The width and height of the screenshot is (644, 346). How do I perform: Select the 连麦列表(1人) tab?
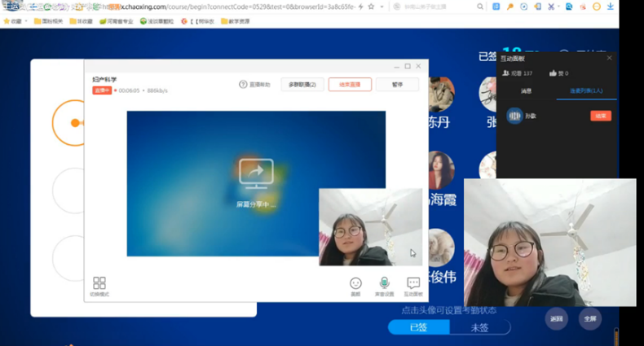pos(586,92)
